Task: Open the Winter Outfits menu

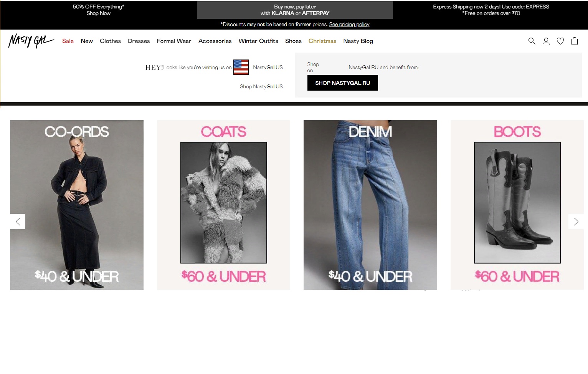Action: (x=258, y=41)
